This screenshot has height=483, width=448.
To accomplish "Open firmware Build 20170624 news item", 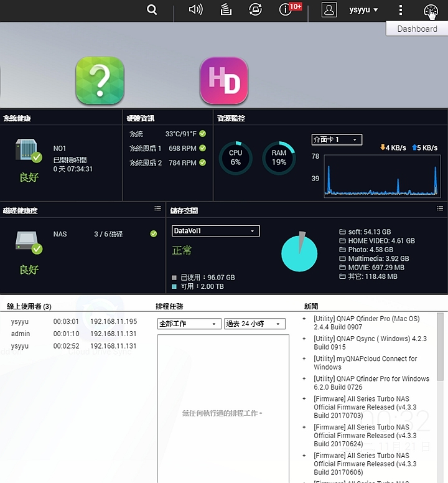I will (x=365, y=435).
